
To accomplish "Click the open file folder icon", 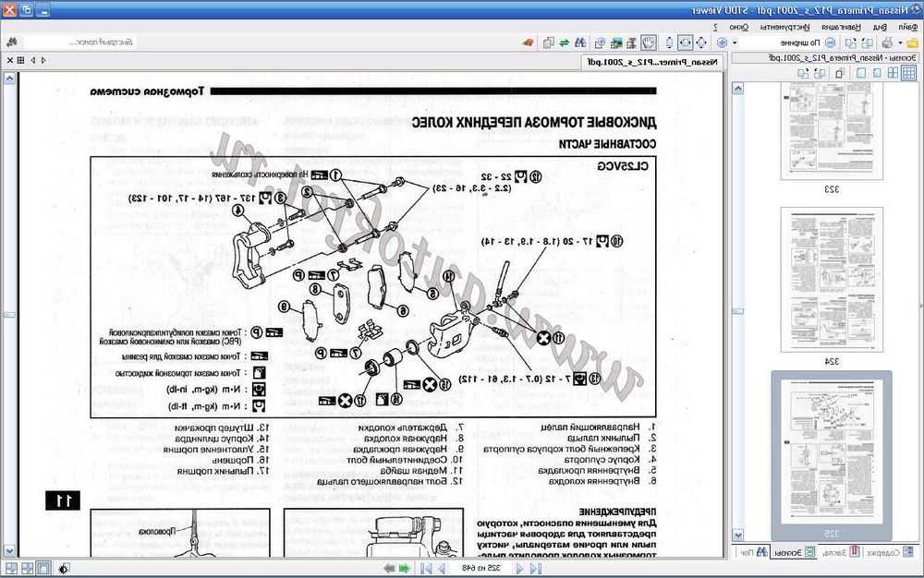I will (912, 42).
